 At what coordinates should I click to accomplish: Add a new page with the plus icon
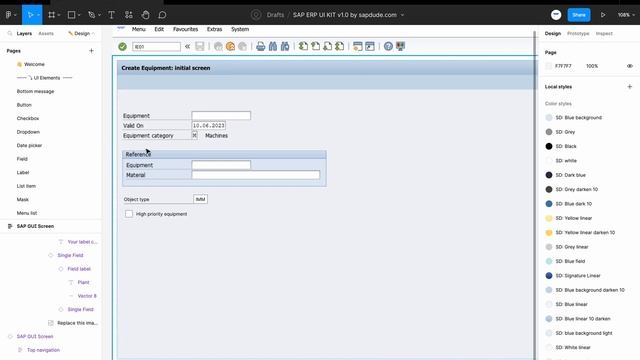click(x=91, y=51)
